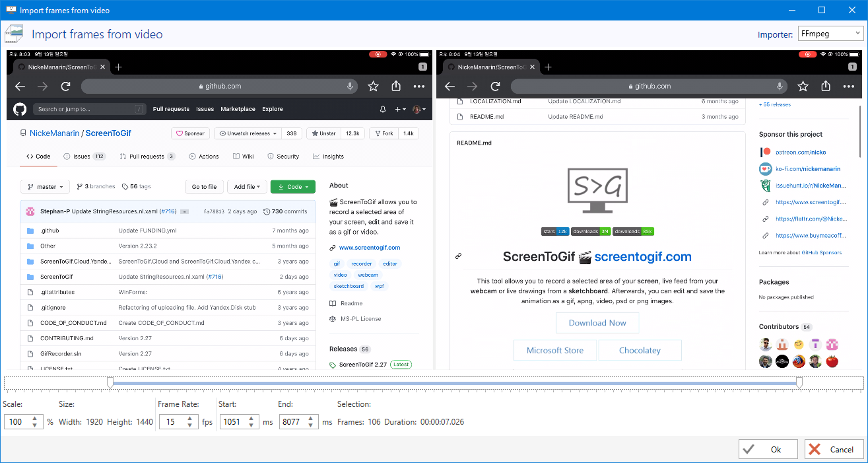Click the Frames count value 106
The height and width of the screenshot is (463, 868).
(x=374, y=421)
